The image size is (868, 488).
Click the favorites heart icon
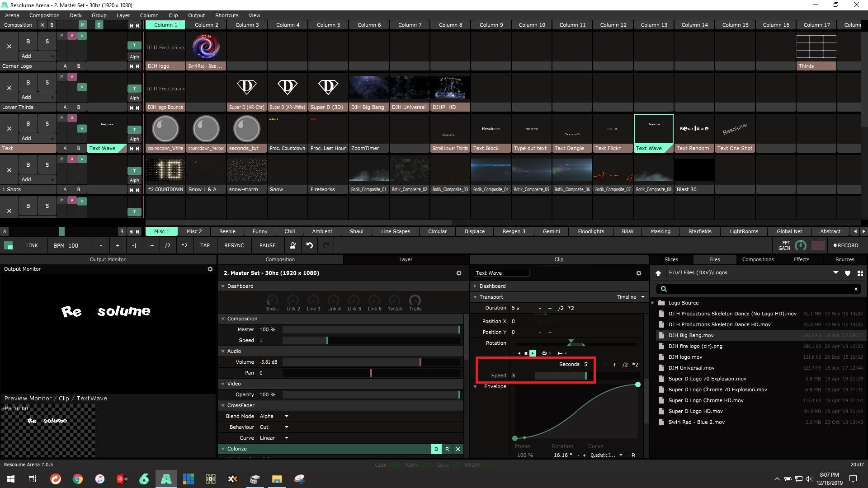point(848,273)
